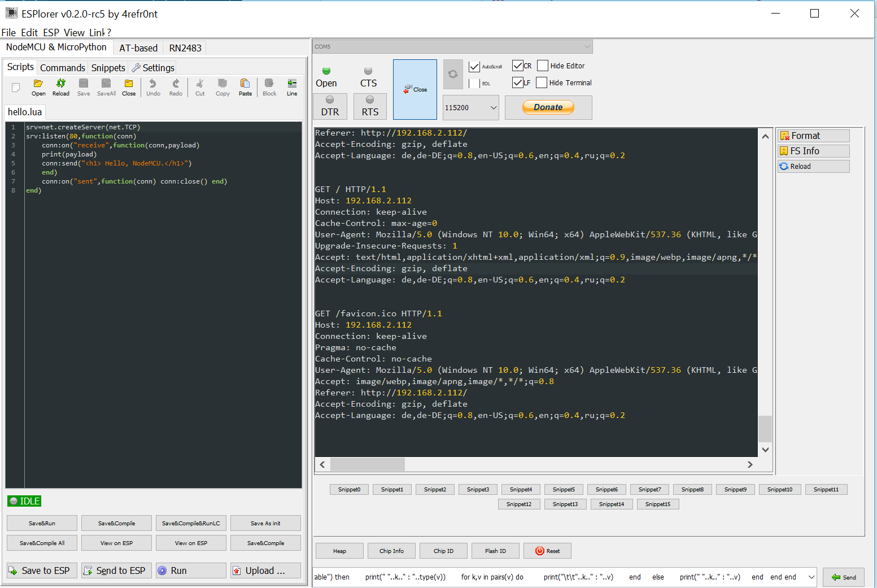Click the Send to ESP button
Image resolution: width=877 pixels, height=588 pixels.
pos(116,570)
